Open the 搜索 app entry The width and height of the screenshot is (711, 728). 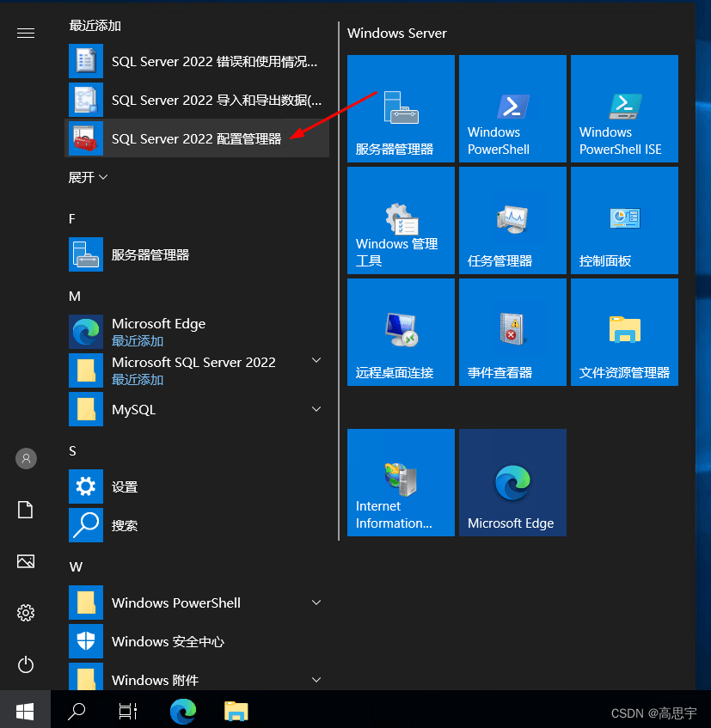197,525
